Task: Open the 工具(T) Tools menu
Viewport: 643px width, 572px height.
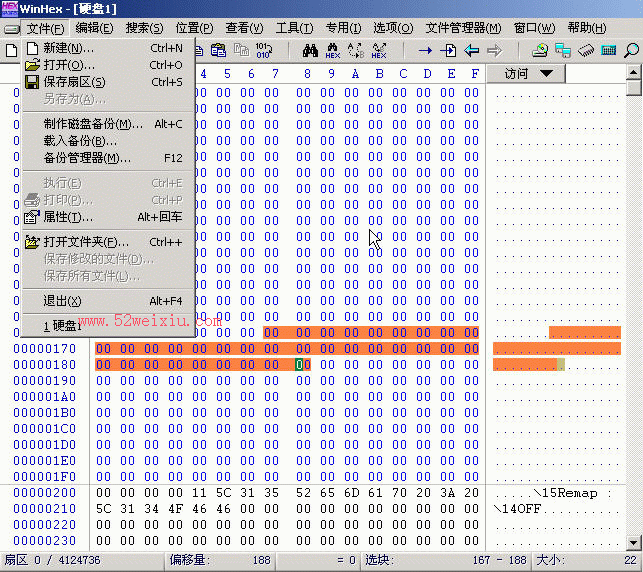Action: (294, 28)
